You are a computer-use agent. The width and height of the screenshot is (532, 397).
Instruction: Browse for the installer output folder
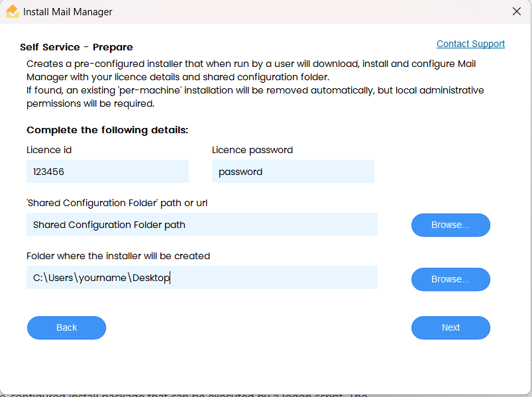[x=451, y=279]
